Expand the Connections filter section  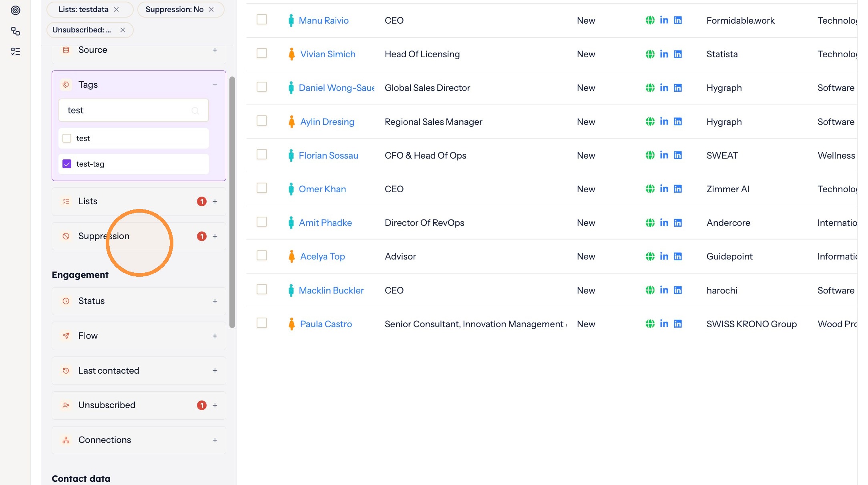point(215,440)
